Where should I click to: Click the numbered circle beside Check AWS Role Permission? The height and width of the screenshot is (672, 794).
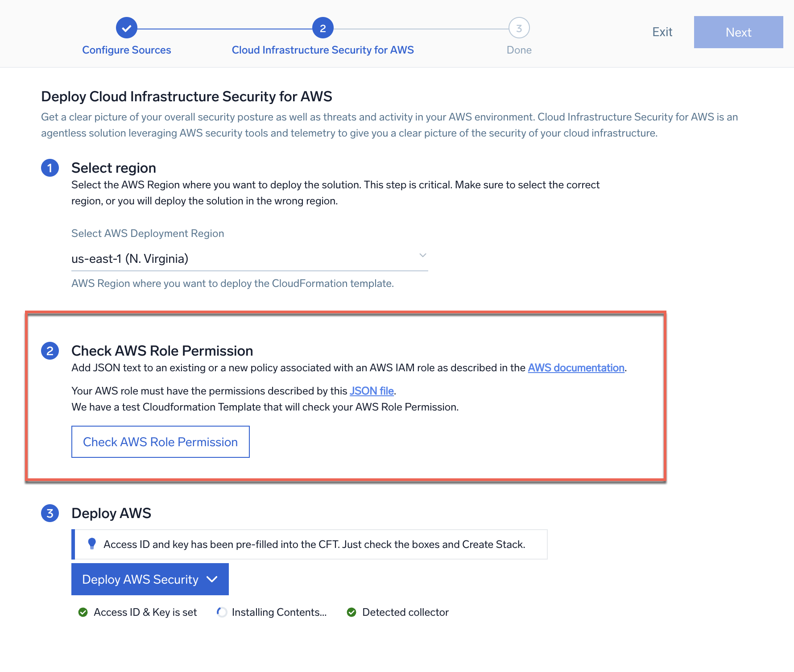(50, 351)
